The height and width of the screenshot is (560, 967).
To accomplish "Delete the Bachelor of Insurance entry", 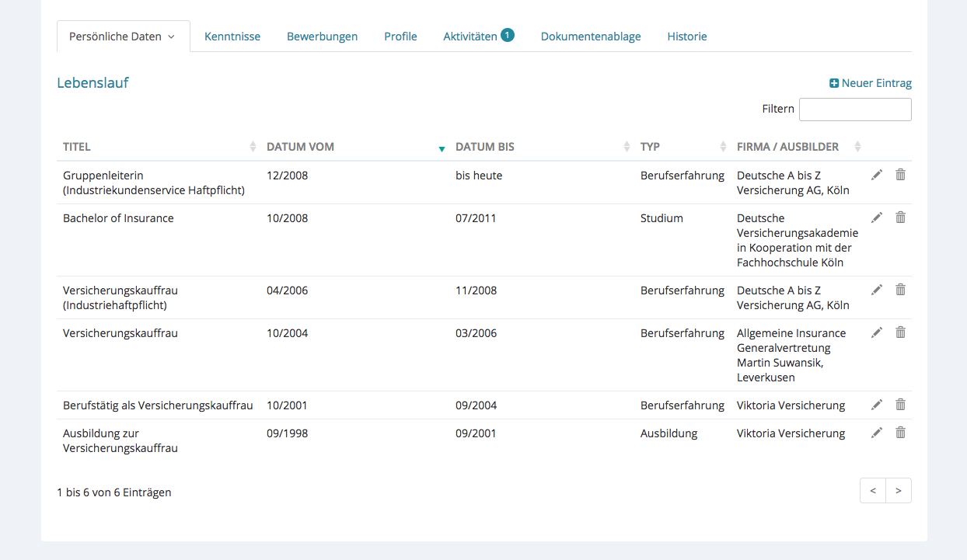I will point(900,218).
